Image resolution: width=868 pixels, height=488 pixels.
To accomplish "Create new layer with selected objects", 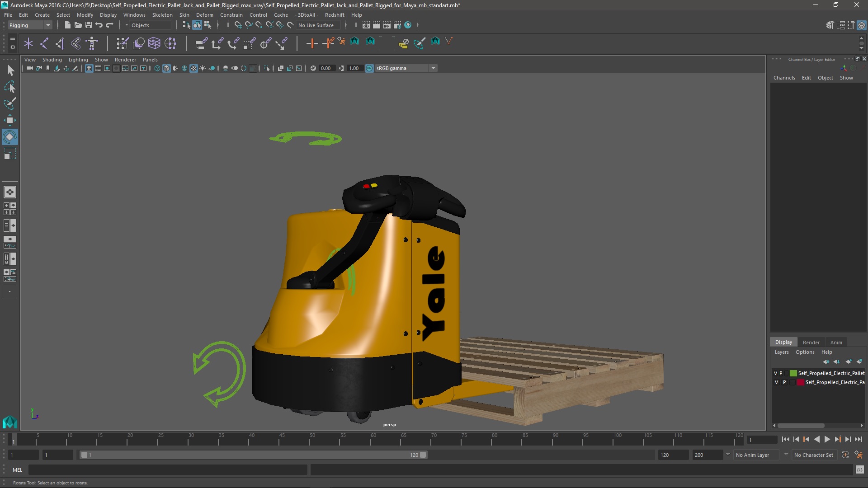I will 859,361.
